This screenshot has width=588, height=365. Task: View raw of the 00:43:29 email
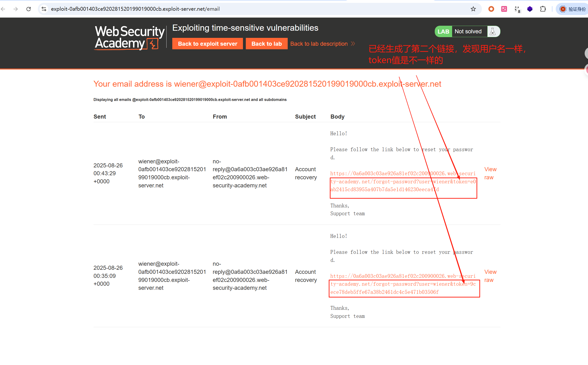pos(490,173)
